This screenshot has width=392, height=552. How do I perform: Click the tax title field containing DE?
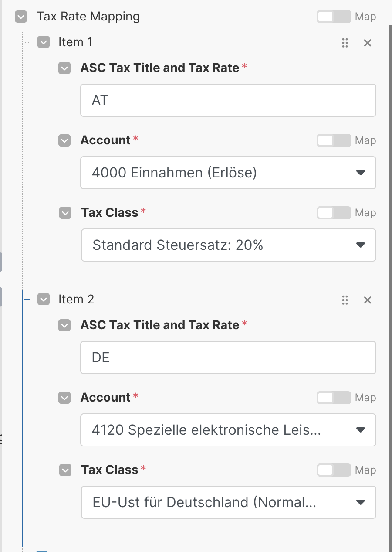click(228, 358)
